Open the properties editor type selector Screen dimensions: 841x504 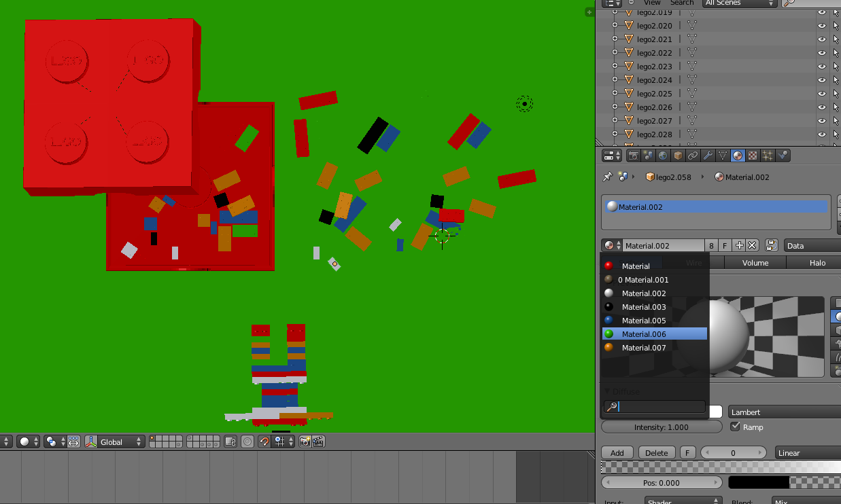coord(613,156)
